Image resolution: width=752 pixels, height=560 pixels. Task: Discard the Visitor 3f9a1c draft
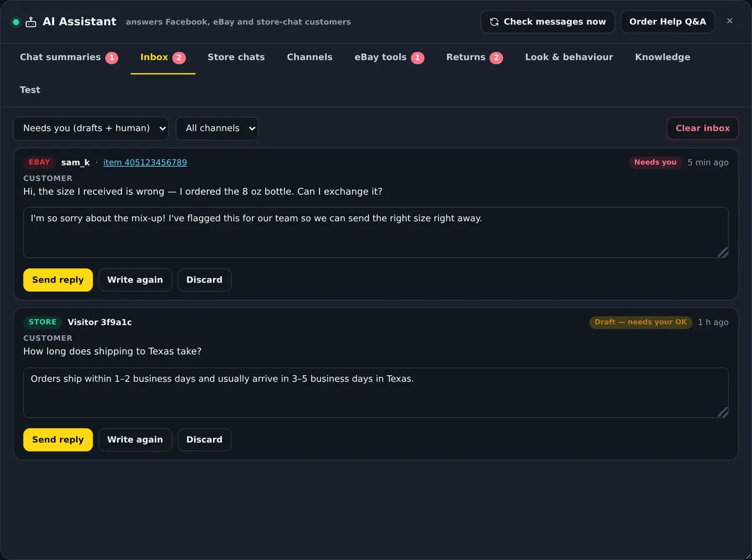(x=204, y=440)
